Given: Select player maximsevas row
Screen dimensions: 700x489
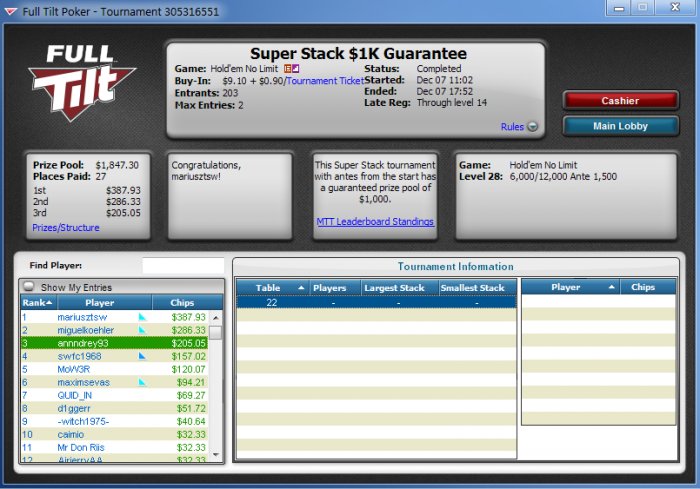Looking at the screenshot, I should [x=114, y=382].
